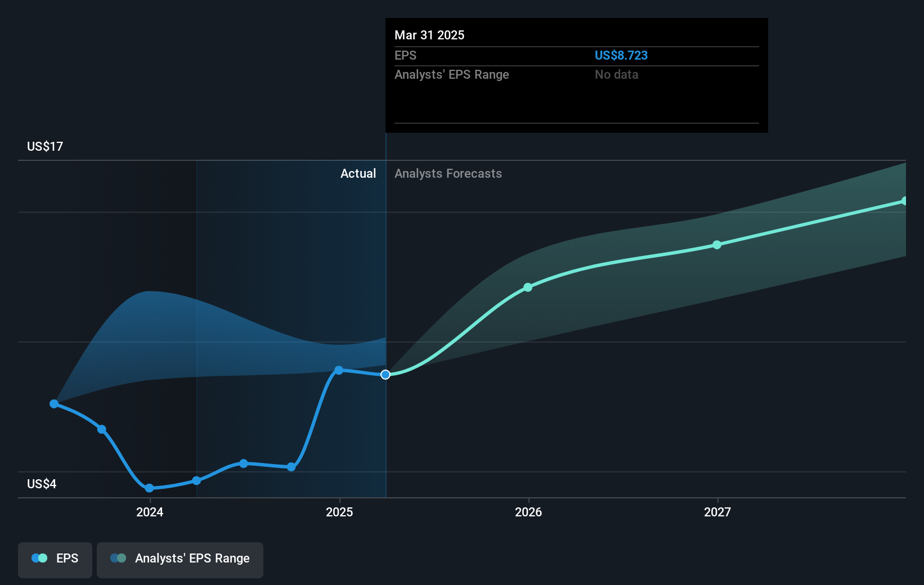
Task: Click the tooltip value US$8.723
Action: click(621, 55)
